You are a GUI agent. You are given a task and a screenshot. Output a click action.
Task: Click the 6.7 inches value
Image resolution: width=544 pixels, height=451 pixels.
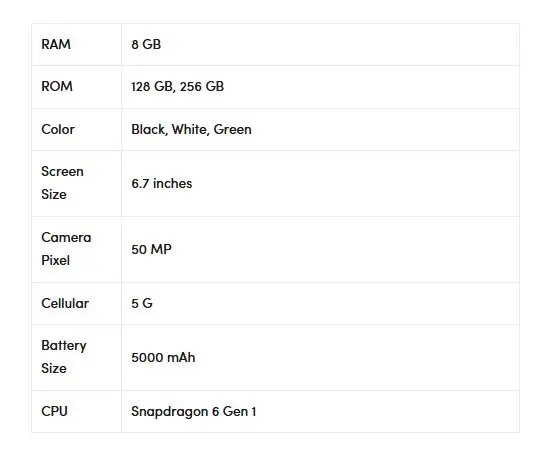(162, 184)
